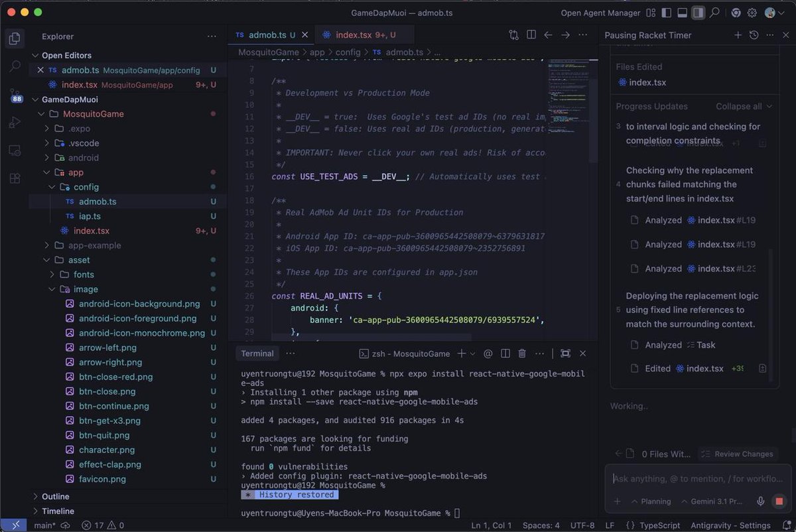The height and width of the screenshot is (532, 796).
Task: Open the terminal panel tab overflow menu
Action: point(291,354)
